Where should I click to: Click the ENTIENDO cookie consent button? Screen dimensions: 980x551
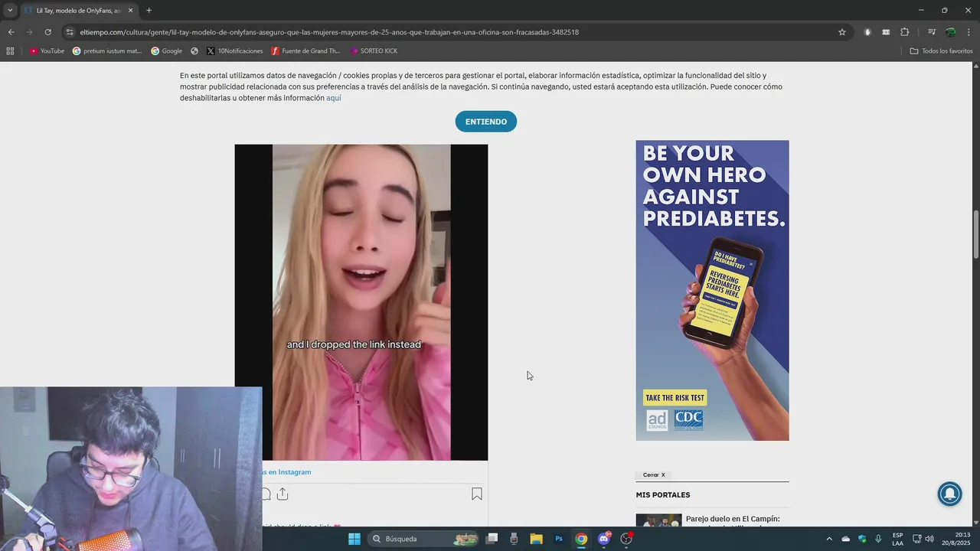[x=485, y=122]
